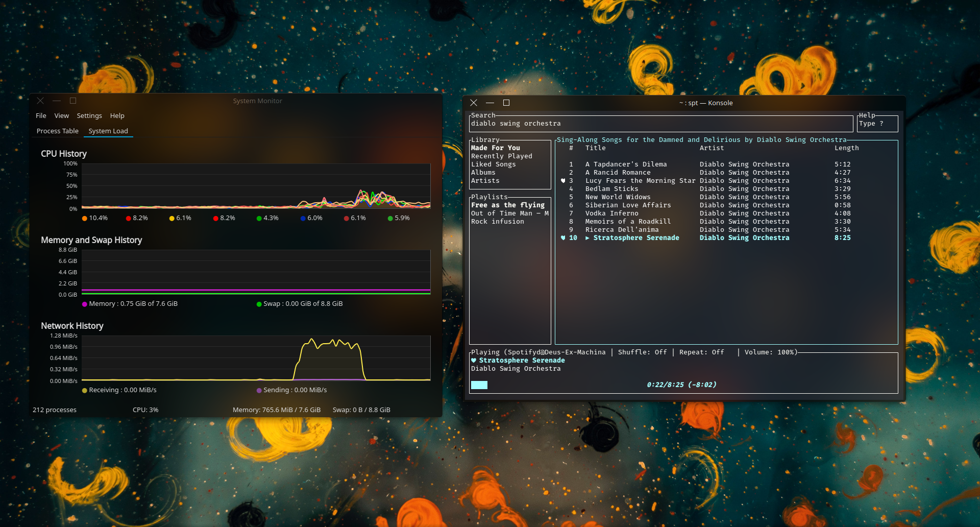The width and height of the screenshot is (980, 527).
Task: Click the Title column header
Action: [x=596, y=148]
